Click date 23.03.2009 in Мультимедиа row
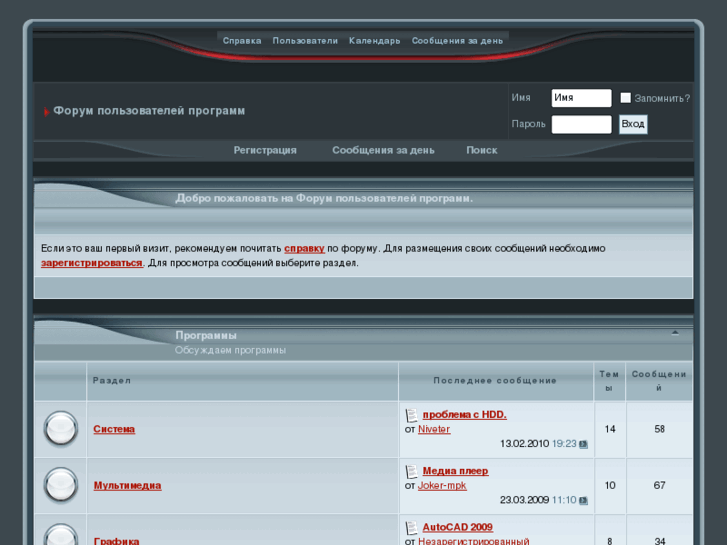727x545 pixels. point(524,500)
